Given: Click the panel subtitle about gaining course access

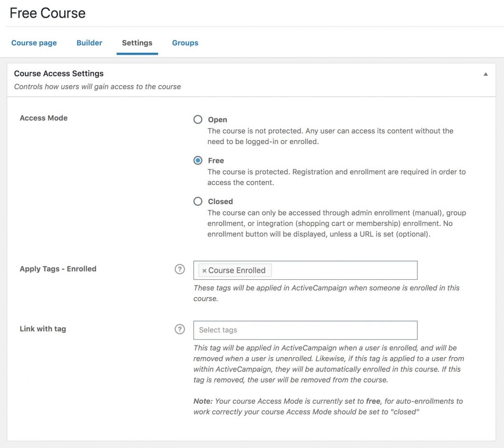Looking at the screenshot, I should 97,87.
